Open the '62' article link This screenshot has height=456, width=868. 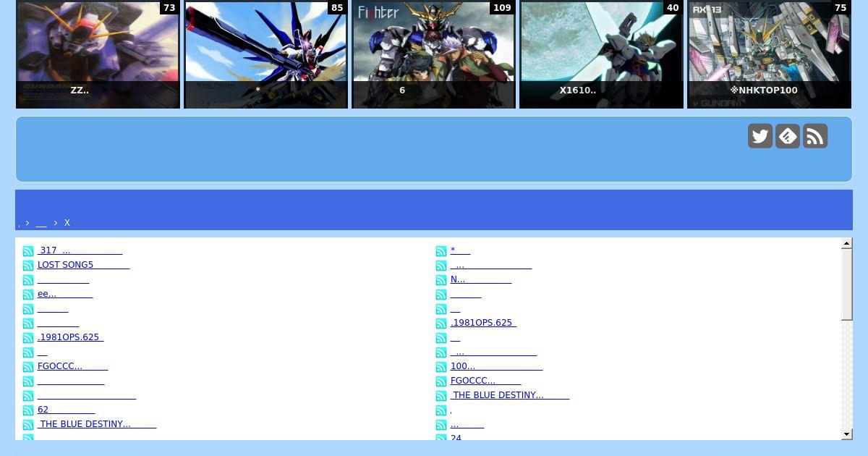[66, 410]
